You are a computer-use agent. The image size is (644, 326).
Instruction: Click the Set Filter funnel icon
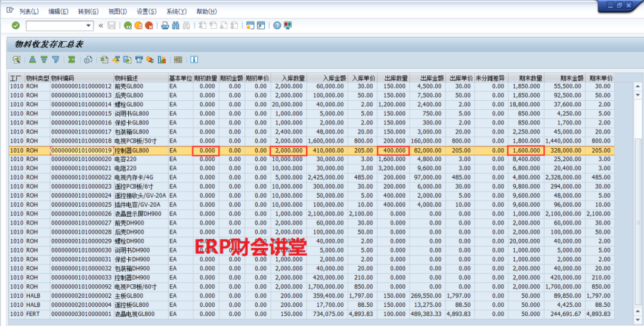[55, 60]
